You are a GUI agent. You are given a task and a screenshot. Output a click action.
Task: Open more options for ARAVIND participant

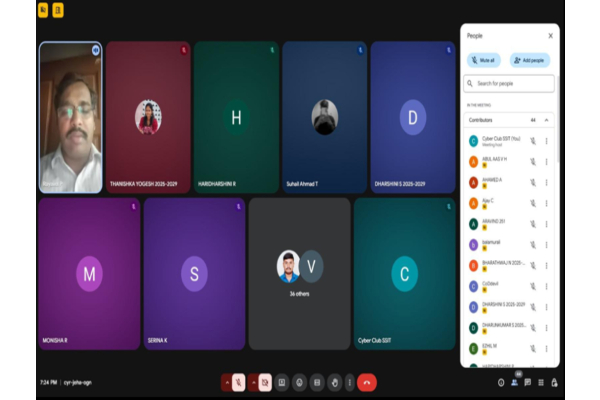click(546, 224)
